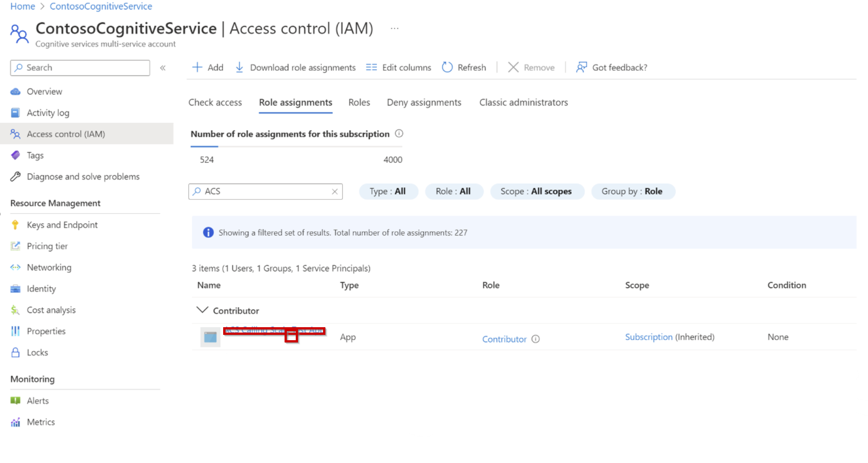Image resolution: width=868 pixels, height=463 pixels.
Task: Click the sidebar Search field
Action: pyautogui.click(x=80, y=68)
